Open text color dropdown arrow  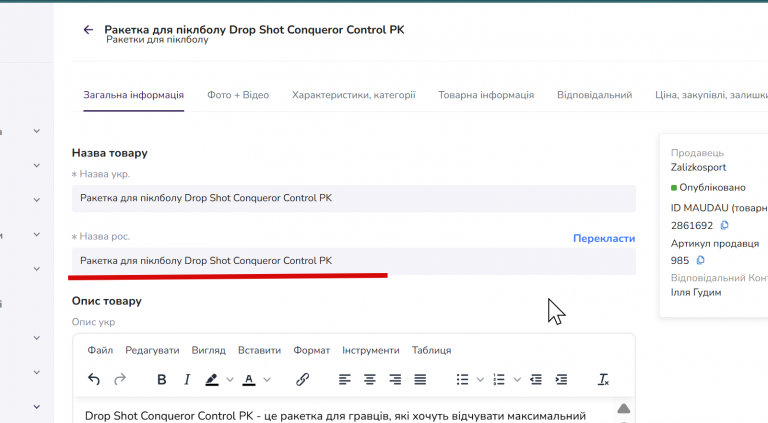tap(267, 379)
